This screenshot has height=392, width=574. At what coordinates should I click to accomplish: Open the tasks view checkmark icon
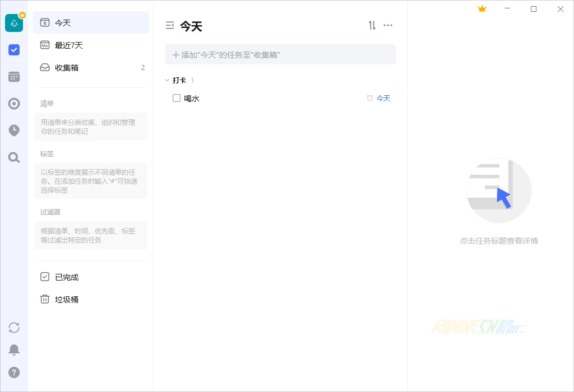14,50
